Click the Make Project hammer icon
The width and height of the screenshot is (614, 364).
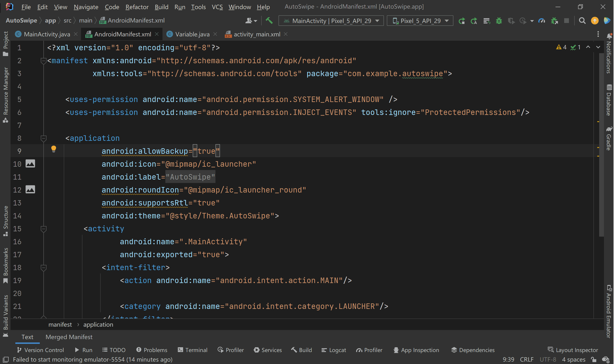pos(269,21)
